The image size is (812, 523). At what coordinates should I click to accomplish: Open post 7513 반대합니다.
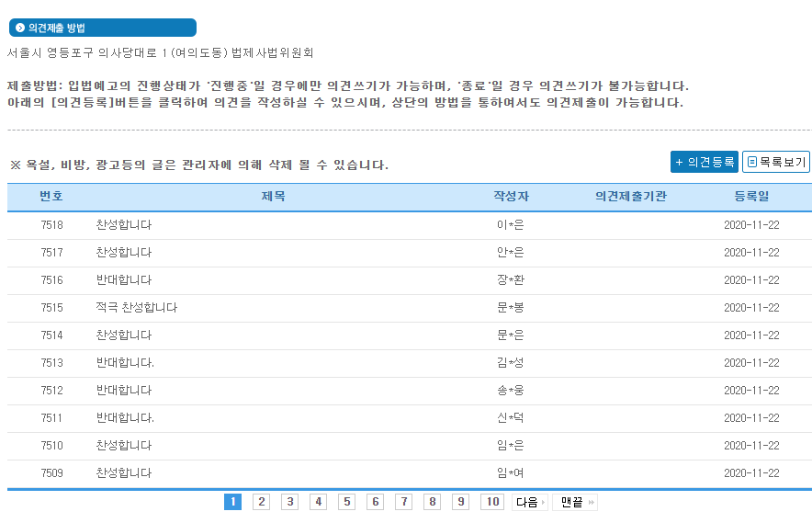pyautogui.click(x=125, y=363)
